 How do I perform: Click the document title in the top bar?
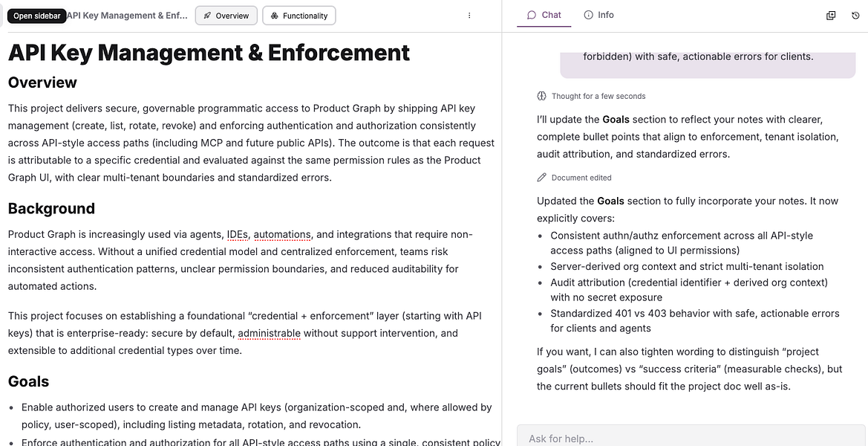[x=127, y=16]
